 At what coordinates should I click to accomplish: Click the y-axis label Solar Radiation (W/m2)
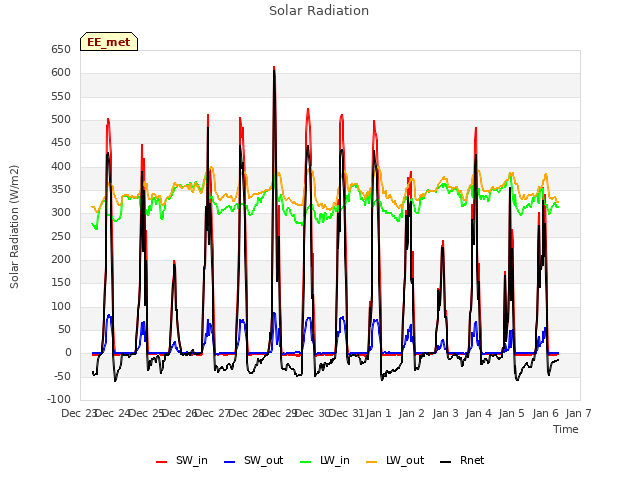tap(14, 227)
